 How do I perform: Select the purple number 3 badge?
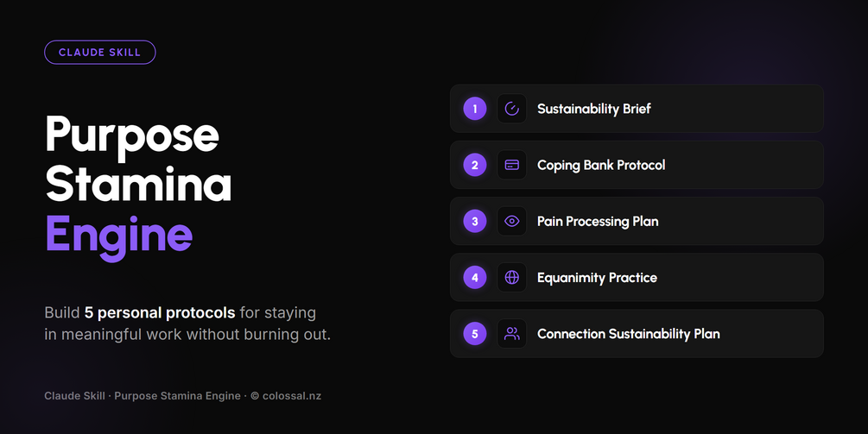click(475, 221)
